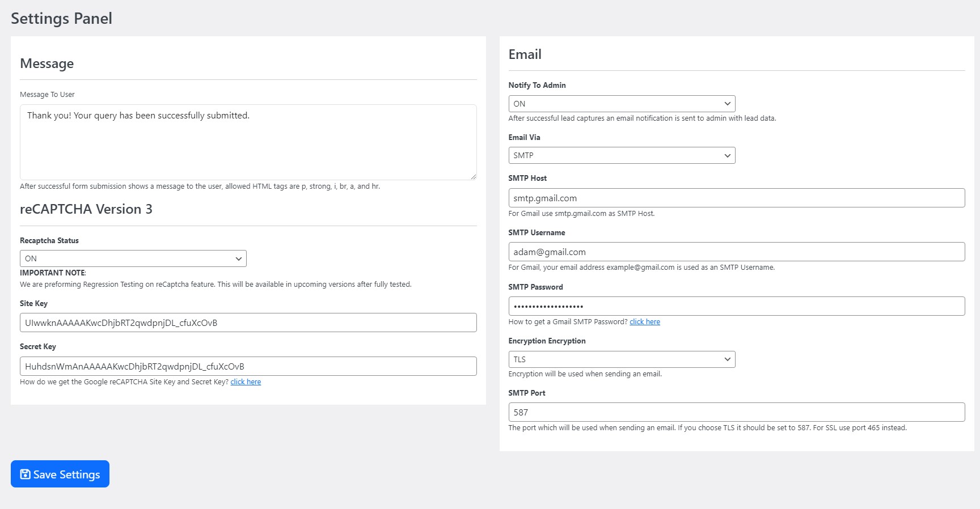Focus the reCAPTCHA Site Key field

click(x=248, y=323)
